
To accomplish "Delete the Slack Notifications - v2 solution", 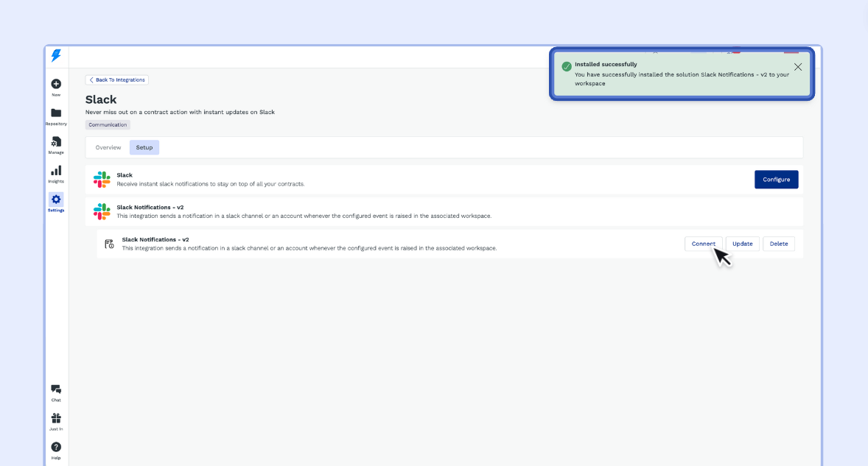I will click(x=778, y=244).
